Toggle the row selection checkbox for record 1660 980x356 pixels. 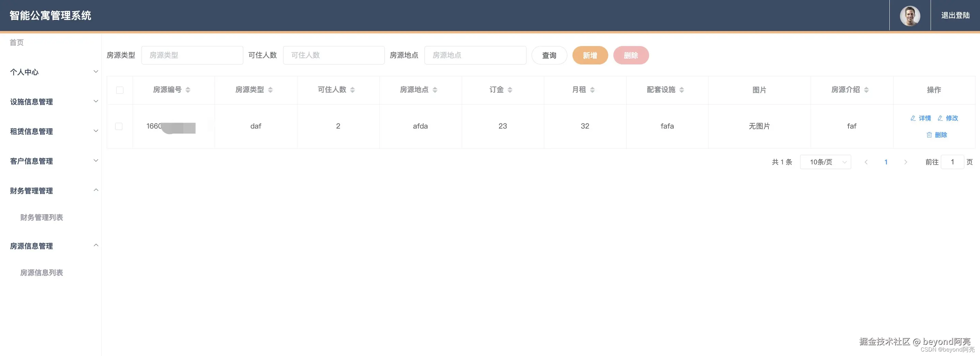[119, 127]
